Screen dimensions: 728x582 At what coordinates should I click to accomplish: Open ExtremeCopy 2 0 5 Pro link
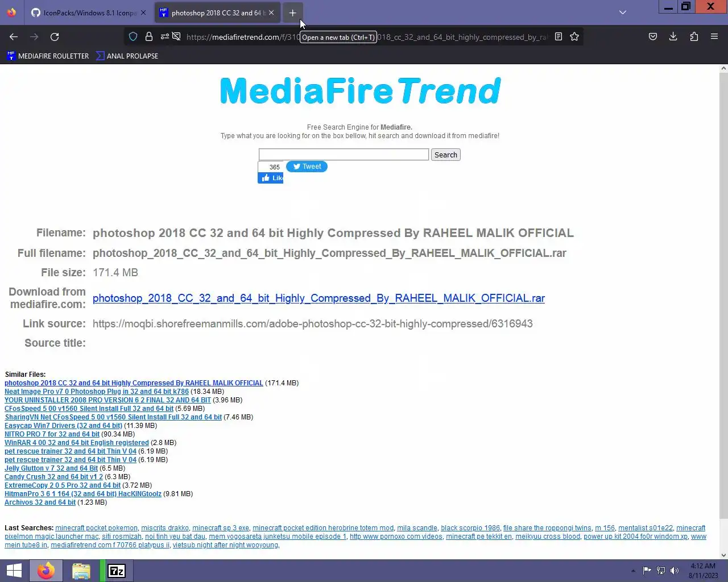[x=63, y=485]
